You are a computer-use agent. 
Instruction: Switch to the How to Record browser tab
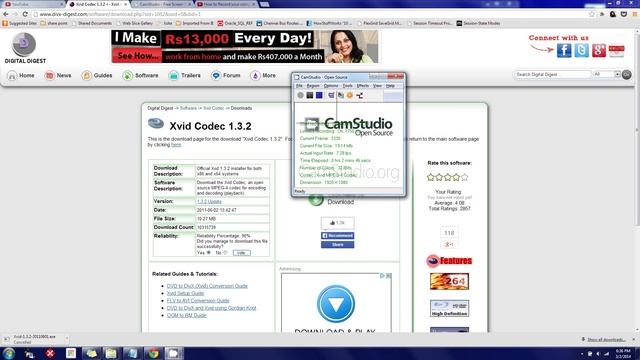pos(226,4)
